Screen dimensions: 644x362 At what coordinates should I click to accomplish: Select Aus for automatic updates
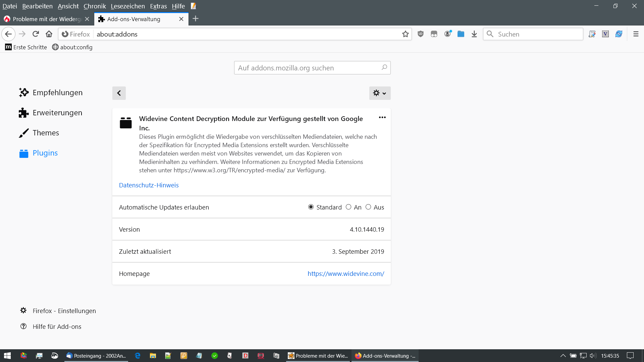(x=368, y=207)
